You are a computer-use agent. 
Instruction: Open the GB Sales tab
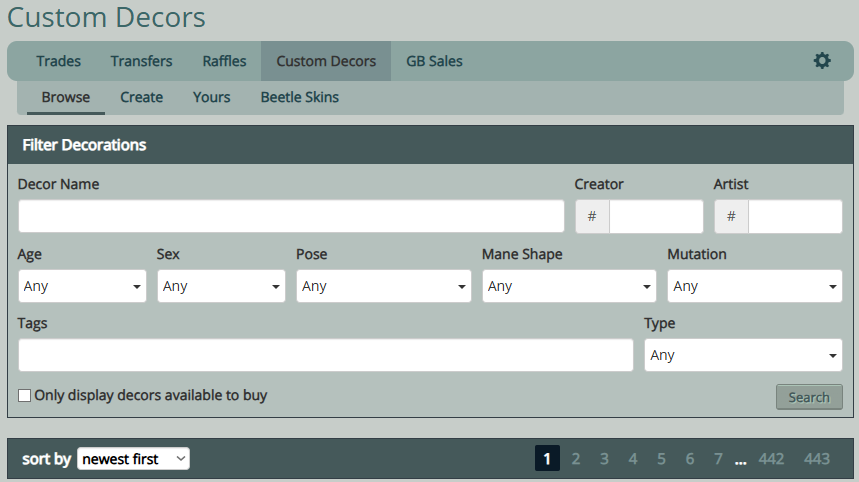(434, 61)
